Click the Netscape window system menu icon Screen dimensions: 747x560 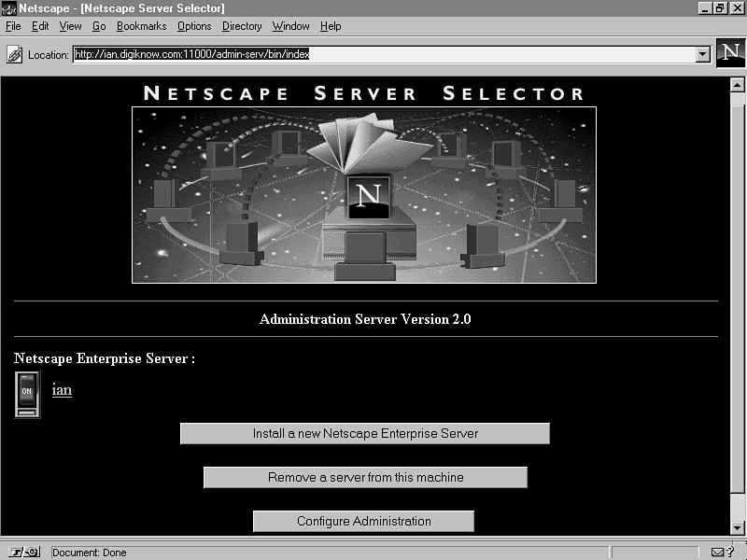point(8,8)
